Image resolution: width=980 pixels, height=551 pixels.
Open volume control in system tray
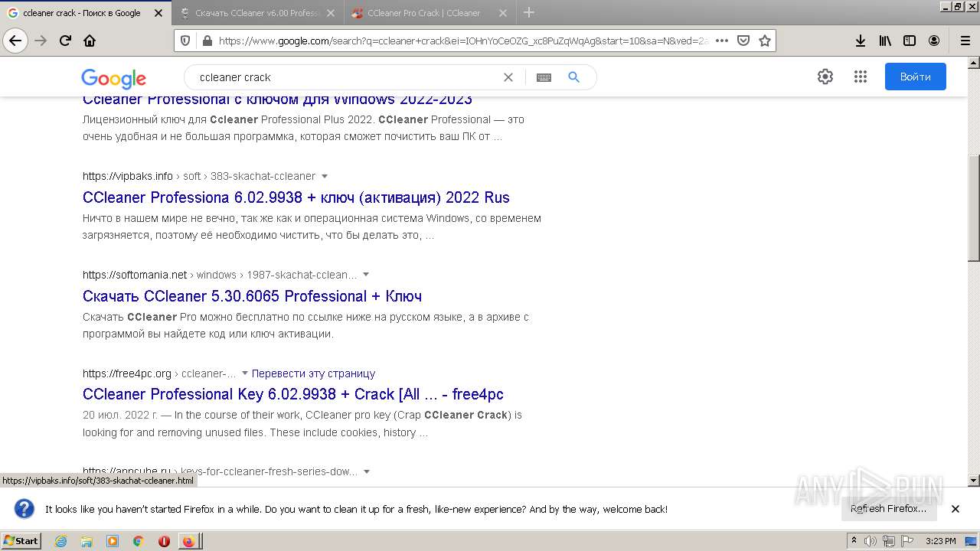870,541
